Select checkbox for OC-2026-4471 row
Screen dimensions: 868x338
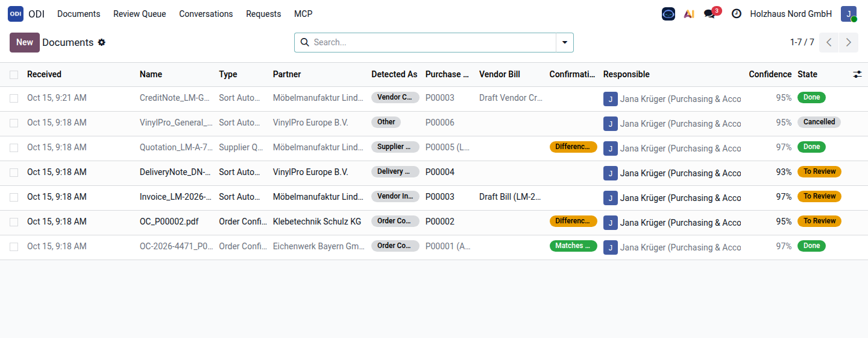(14, 247)
